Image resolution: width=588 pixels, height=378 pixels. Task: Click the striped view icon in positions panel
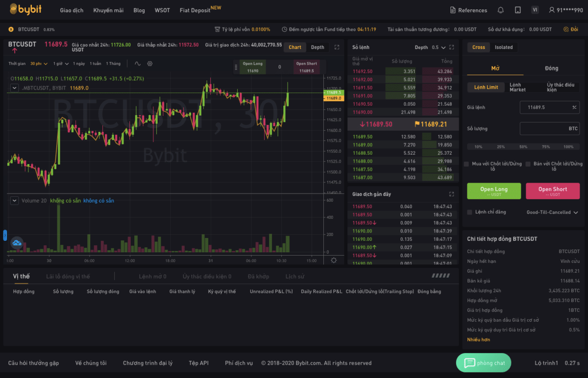[x=440, y=276]
